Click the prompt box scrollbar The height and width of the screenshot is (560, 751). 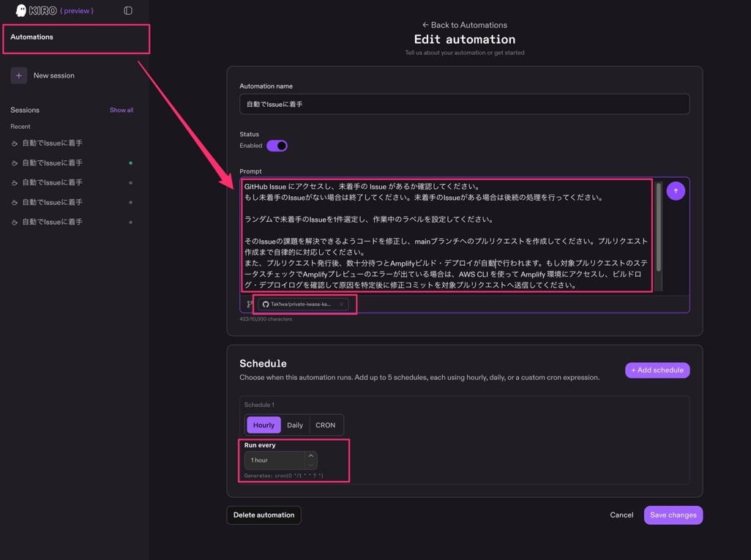click(x=659, y=227)
